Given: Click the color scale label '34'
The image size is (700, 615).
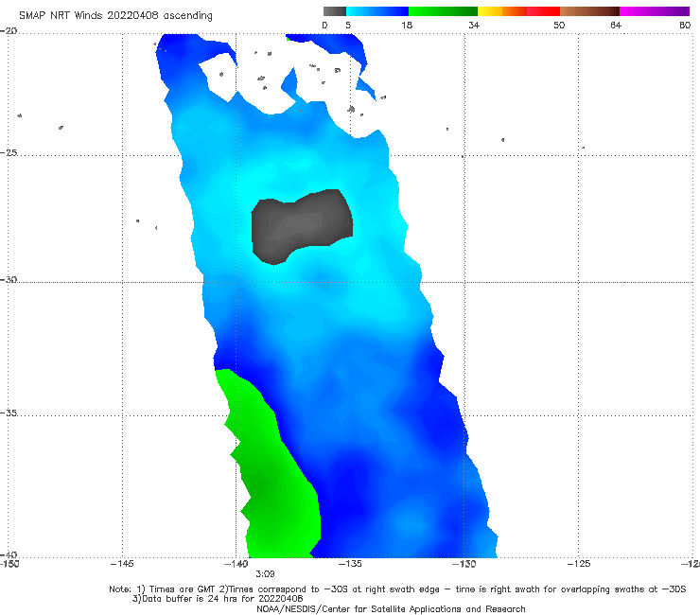Looking at the screenshot, I should pos(474,25).
